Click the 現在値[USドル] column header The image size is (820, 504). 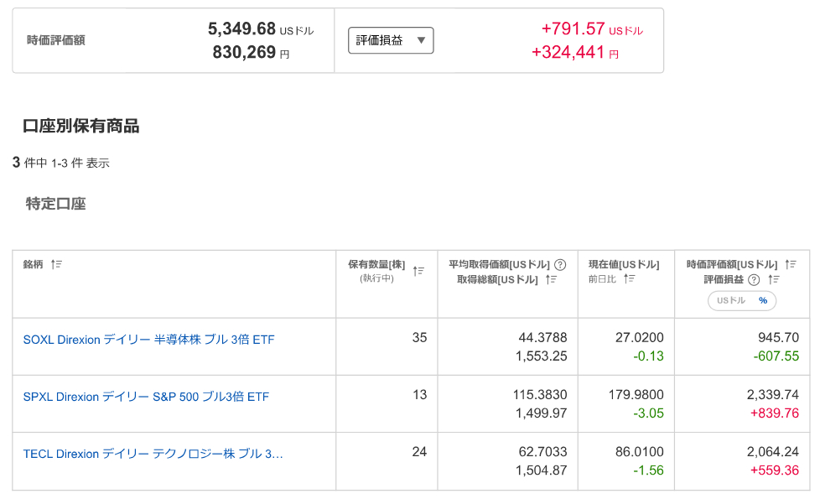624,264
